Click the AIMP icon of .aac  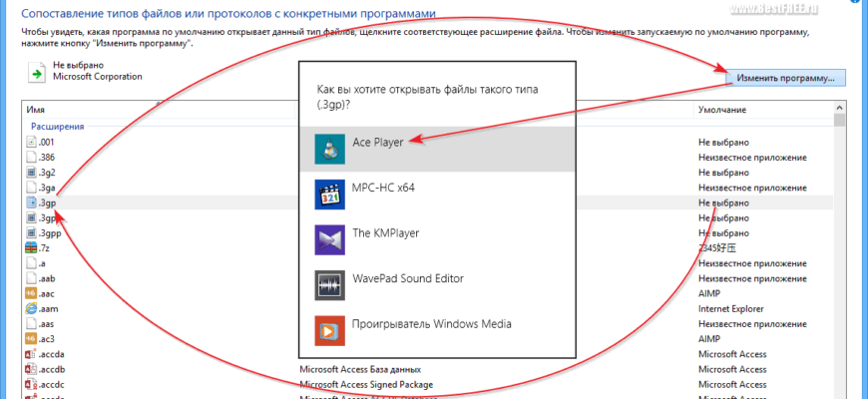click(x=31, y=293)
